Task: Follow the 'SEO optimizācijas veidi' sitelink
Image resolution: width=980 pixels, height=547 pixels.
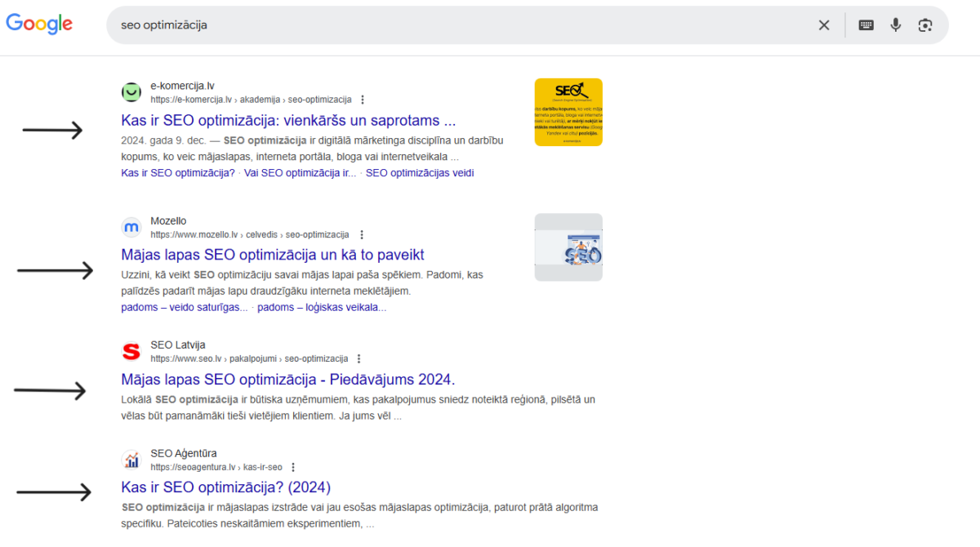Action: click(420, 173)
